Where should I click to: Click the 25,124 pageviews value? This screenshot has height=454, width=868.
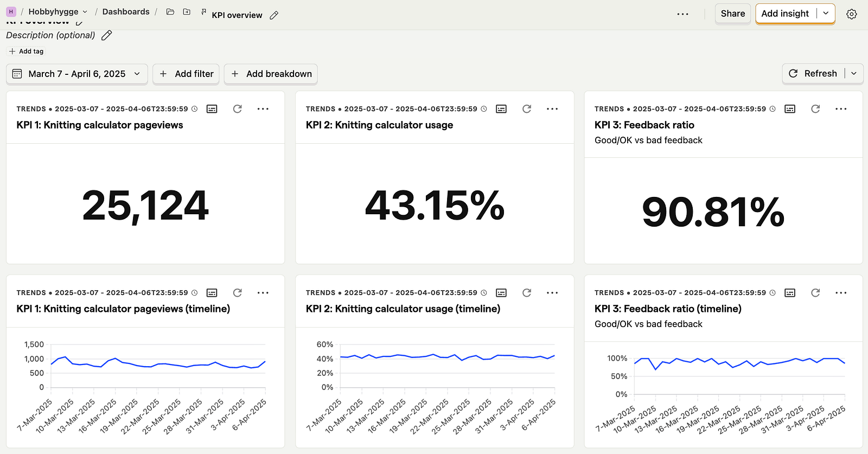pos(145,206)
